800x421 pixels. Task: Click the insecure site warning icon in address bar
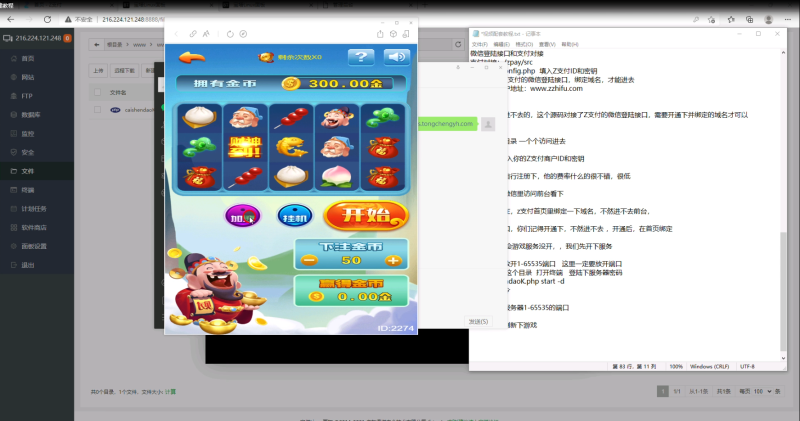click(68, 19)
